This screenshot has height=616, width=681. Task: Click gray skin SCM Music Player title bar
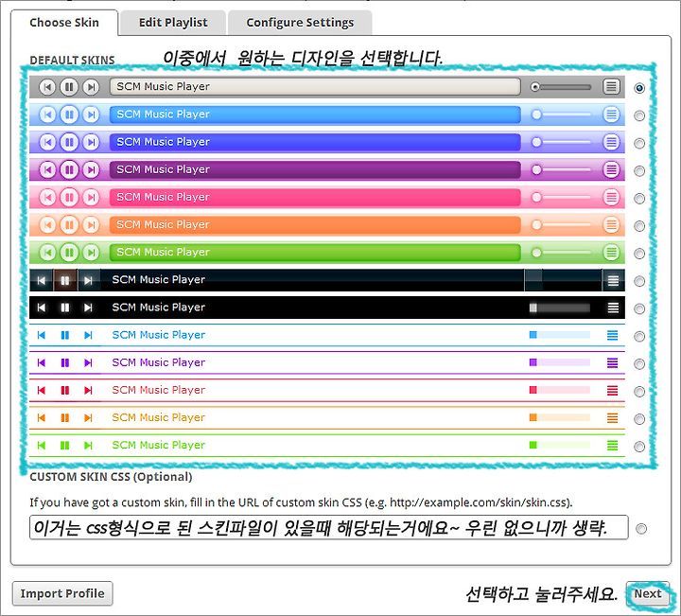point(315,87)
